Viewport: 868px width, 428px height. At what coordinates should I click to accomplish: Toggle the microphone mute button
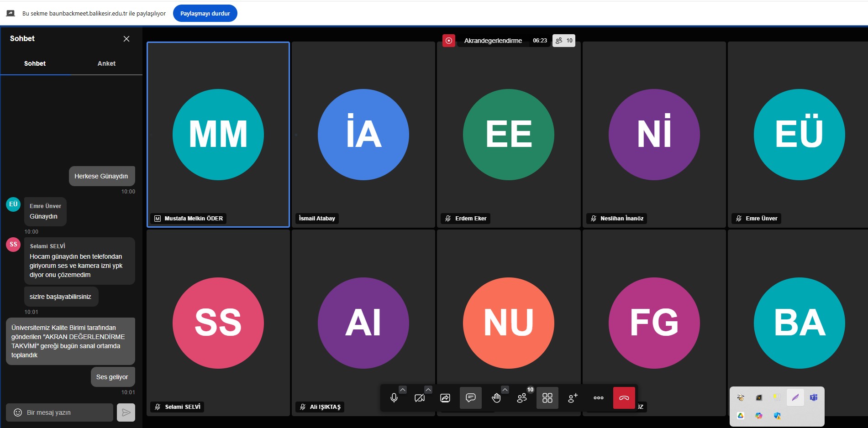[394, 398]
